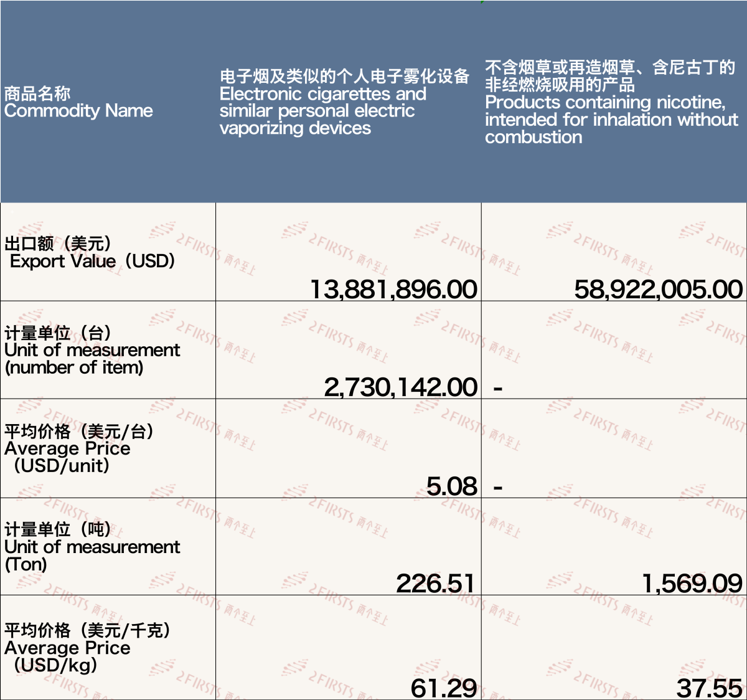Select the value 1,569.09
The width and height of the screenshot is (747, 700).
692,584
